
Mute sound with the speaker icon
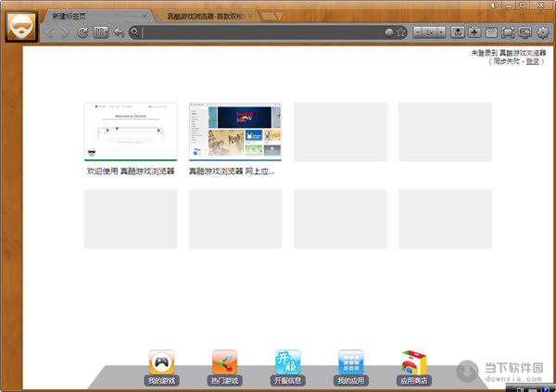[494, 5]
